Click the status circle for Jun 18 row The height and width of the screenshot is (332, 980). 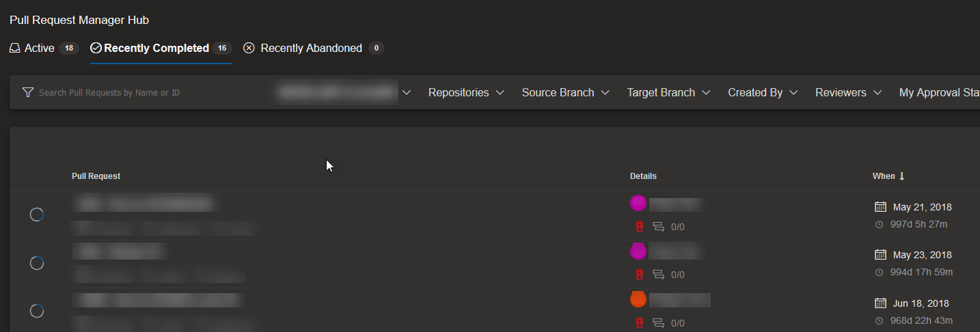point(37,311)
